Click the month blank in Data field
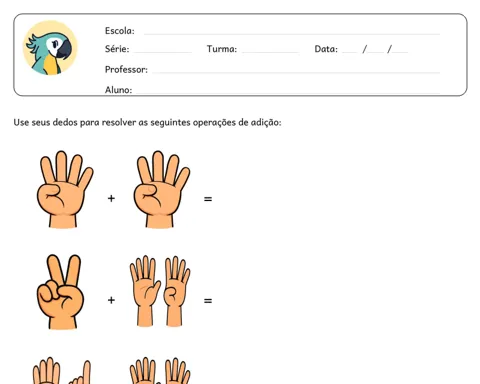Screen dimensions: 480x384 pos(376,52)
